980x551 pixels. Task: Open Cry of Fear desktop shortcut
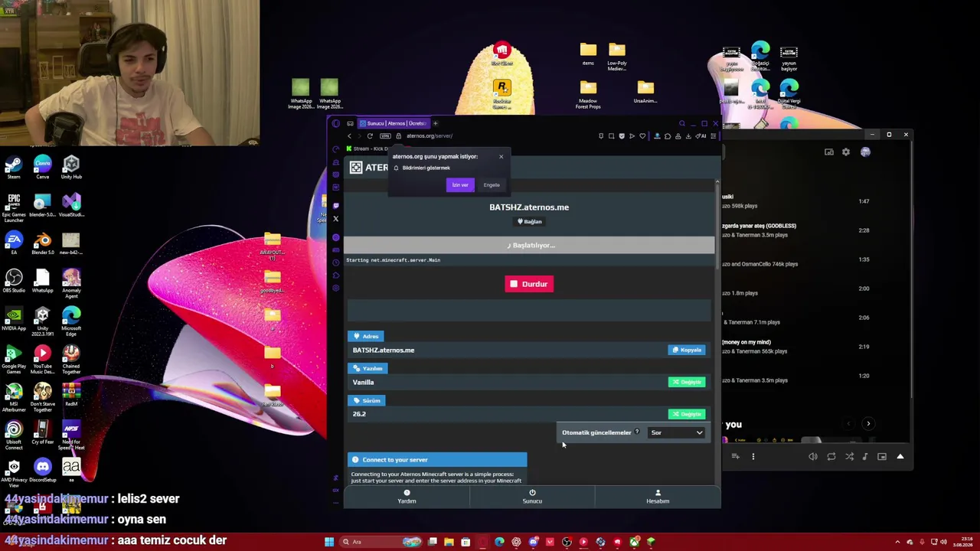(x=42, y=432)
